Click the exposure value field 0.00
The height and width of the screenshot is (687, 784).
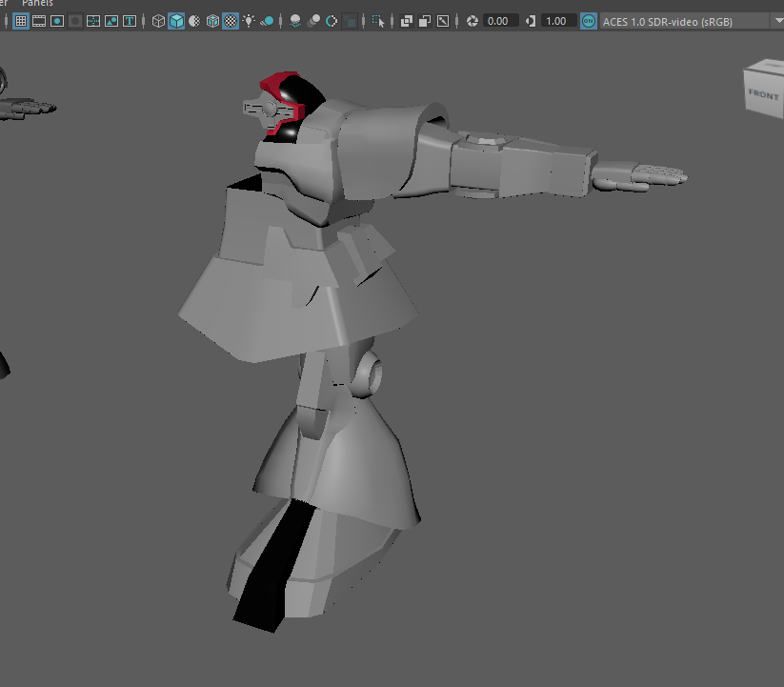point(500,21)
